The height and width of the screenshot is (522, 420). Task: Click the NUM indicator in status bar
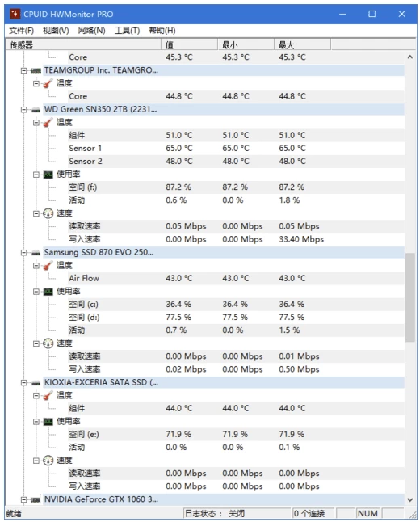(367, 513)
